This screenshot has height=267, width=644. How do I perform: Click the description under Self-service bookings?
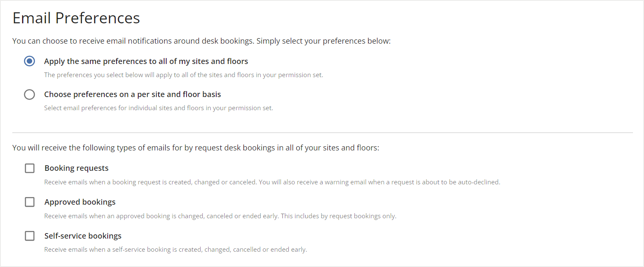point(175,249)
